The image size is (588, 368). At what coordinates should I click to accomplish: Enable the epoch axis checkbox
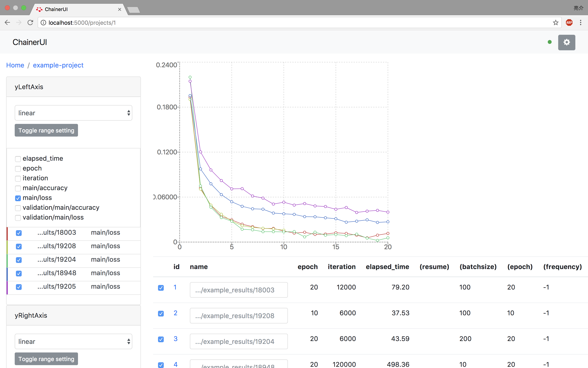(x=18, y=169)
